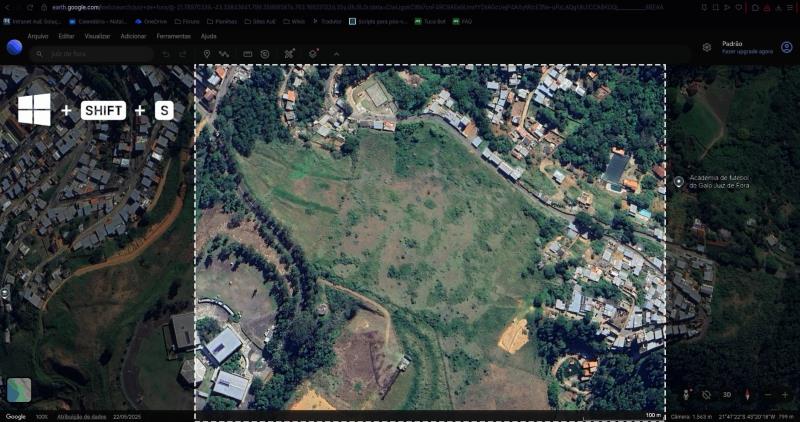Image resolution: width=800 pixels, height=422 pixels.
Task: Click the search field showing 'juiz de fora'
Action: [x=90, y=53]
